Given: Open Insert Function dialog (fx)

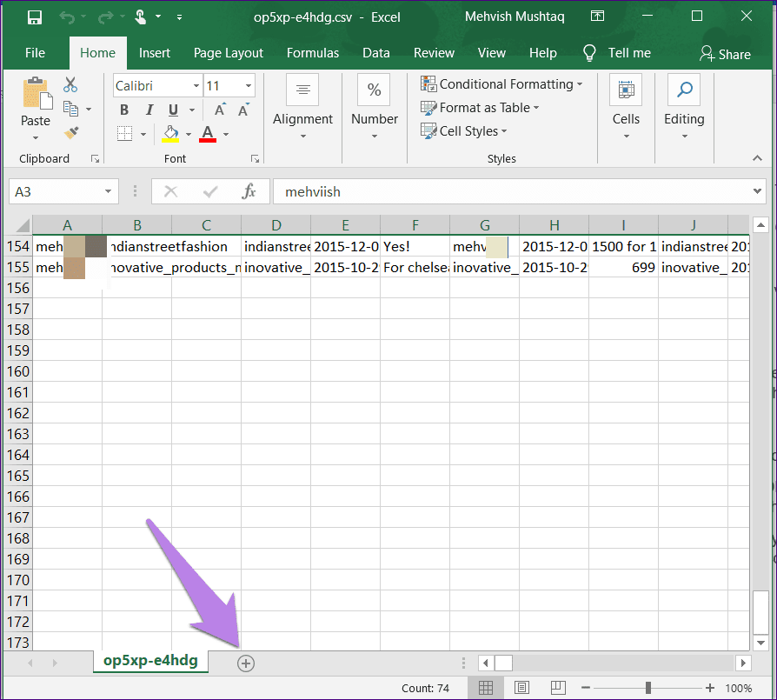Looking at the screenshot, I should [249, 191].
